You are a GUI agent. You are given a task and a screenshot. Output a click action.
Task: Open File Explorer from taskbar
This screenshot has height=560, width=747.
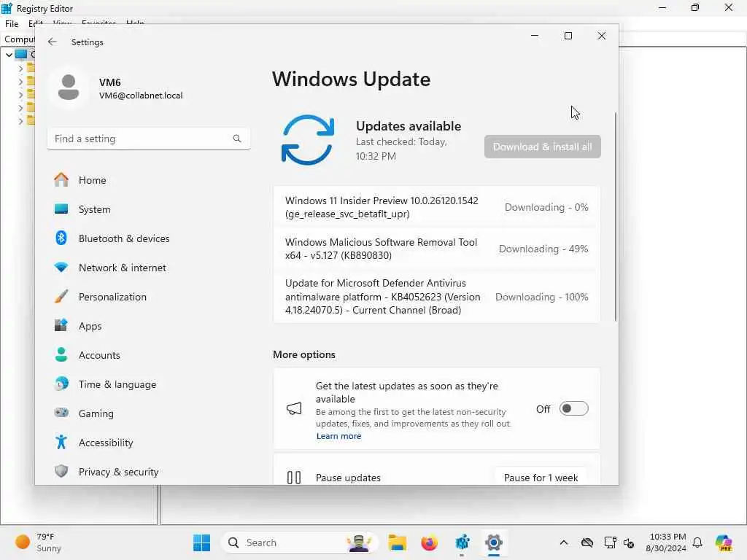point(397,542)
